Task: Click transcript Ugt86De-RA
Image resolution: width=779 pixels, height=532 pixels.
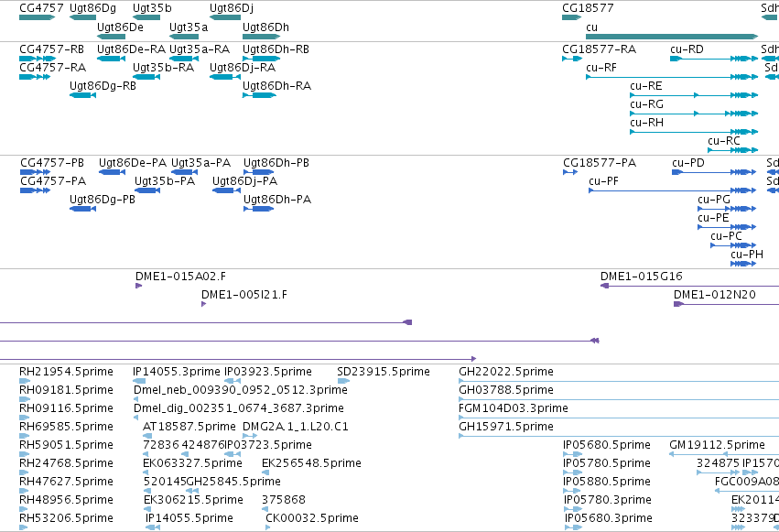Action: tap(131, 49)
